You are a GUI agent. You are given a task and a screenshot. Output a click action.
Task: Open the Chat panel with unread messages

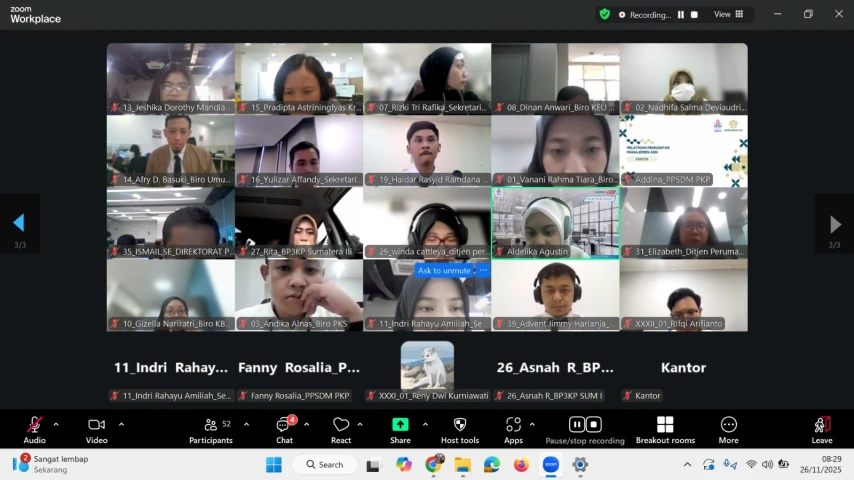[x=285, y=430]
